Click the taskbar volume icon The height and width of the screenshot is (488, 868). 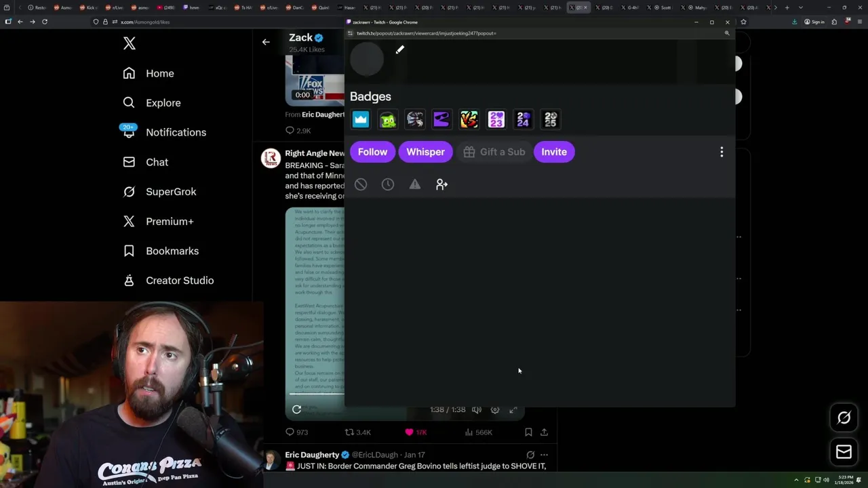click(x=826, y=480)
